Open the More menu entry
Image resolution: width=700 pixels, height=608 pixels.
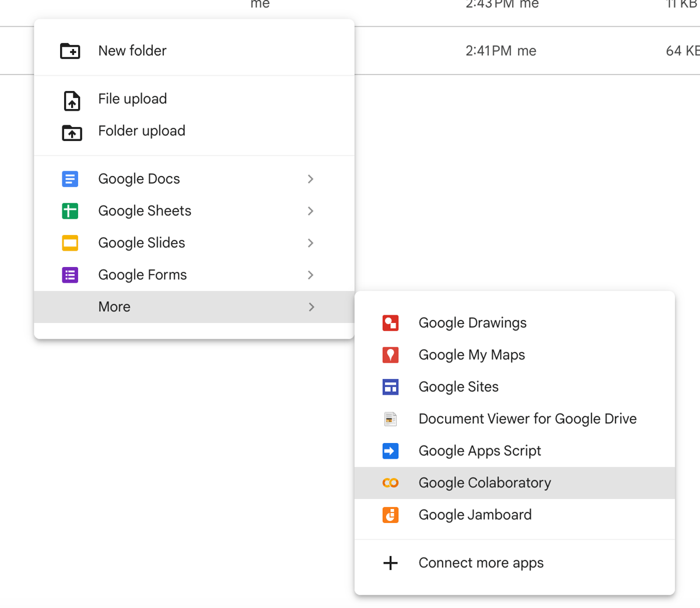coord(194,307)
